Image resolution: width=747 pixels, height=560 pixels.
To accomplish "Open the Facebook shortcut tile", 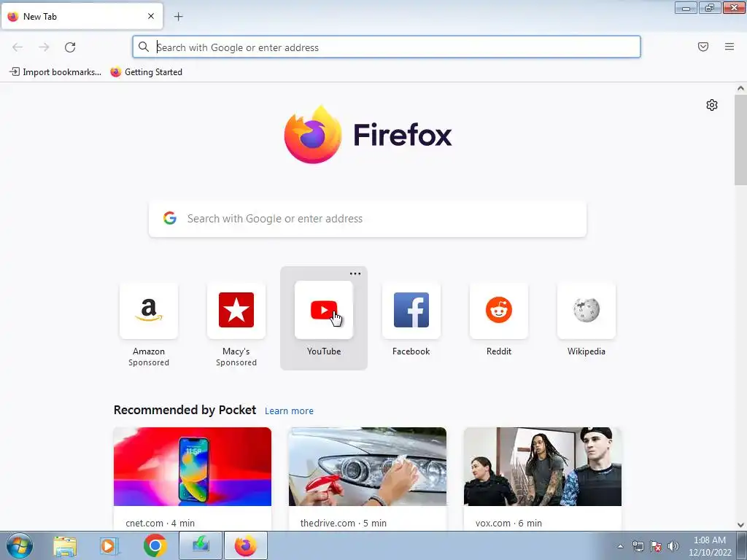I will pos(411,311).
